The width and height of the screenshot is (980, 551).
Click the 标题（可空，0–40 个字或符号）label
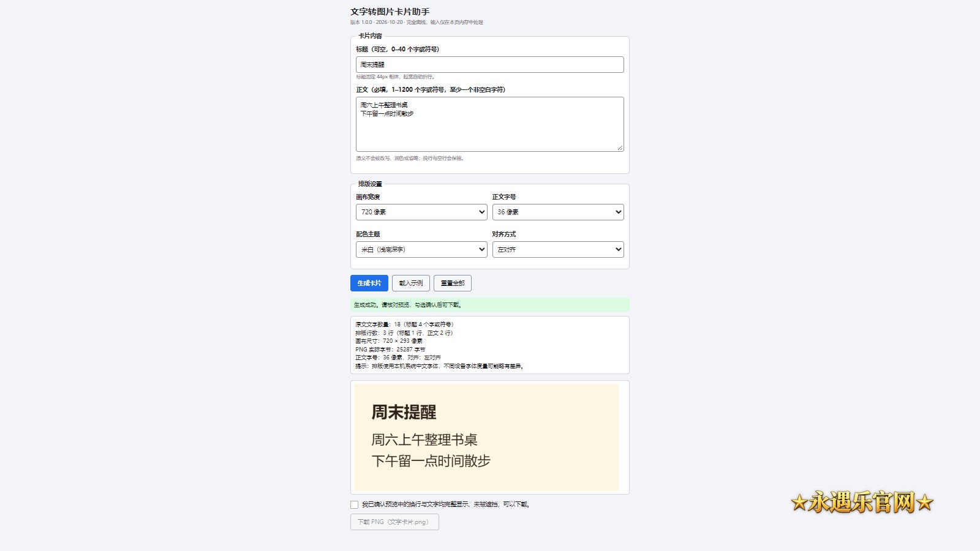tap(398, 49)
